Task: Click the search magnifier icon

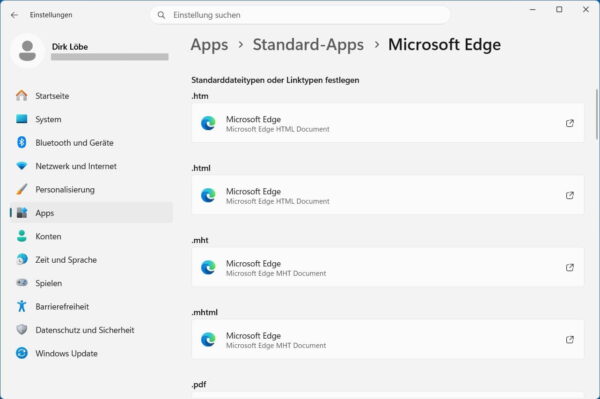Action: (x=161, y=15)
